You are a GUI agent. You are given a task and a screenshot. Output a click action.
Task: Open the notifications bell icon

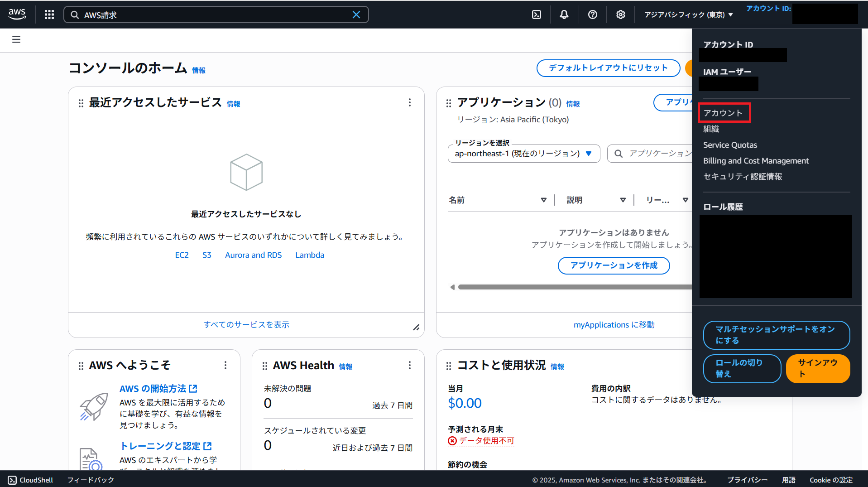click(x=564, y=14)
